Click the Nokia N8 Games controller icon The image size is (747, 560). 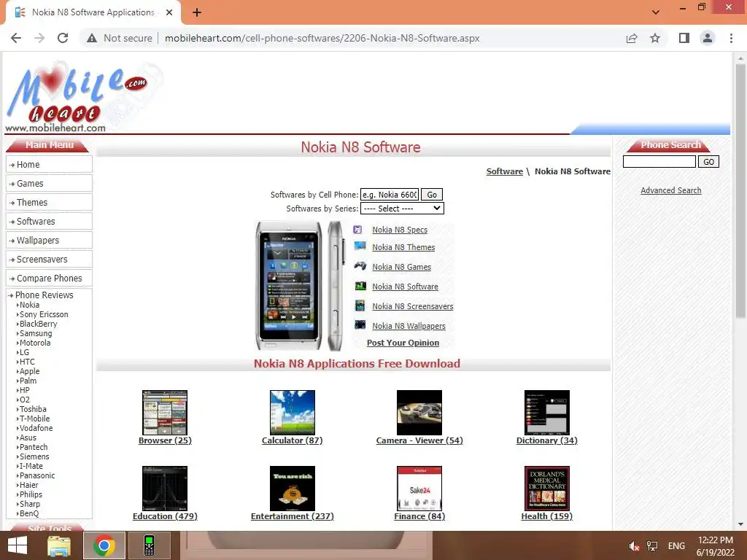[x=360, y=265]
